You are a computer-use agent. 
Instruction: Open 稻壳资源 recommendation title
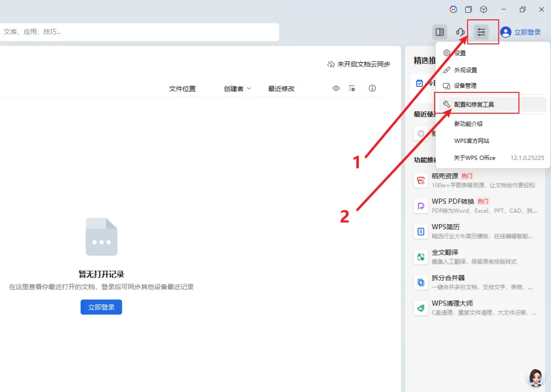[x=444, y=176]
